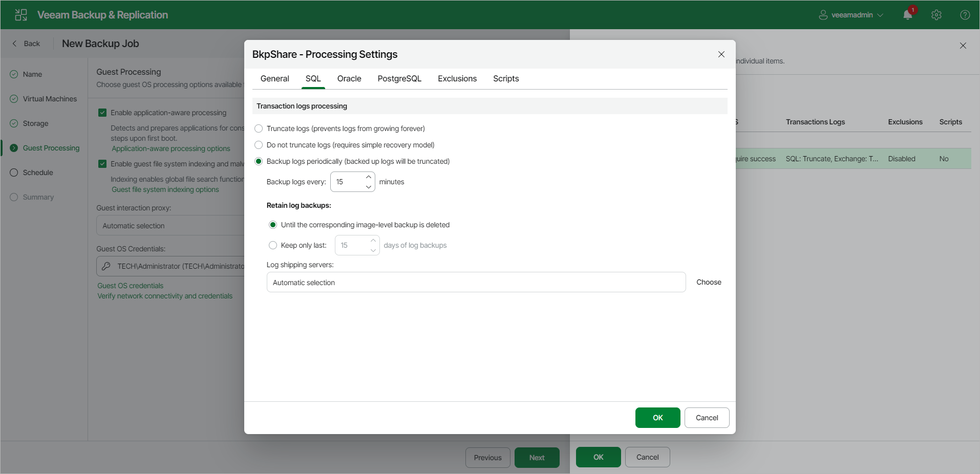Toggle Enable guest file system indexing checkbox
The height and width of the screenshot is (474, 980).
(x=102, y=164)
